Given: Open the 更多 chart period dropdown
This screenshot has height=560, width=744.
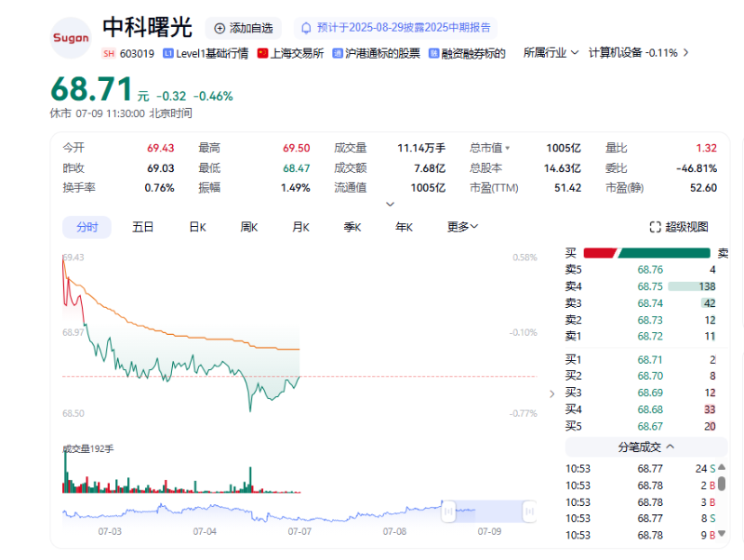Looking at the screenshot, I should (x=462, y=227).
